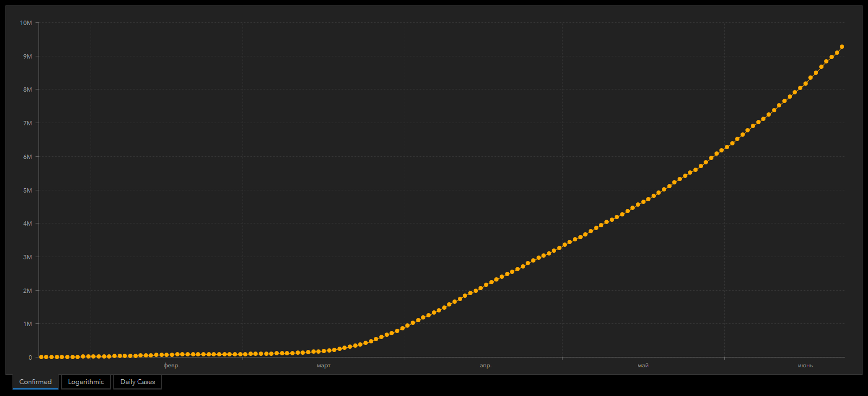Select the 5M y-axis label

click(x=27, y=190)
